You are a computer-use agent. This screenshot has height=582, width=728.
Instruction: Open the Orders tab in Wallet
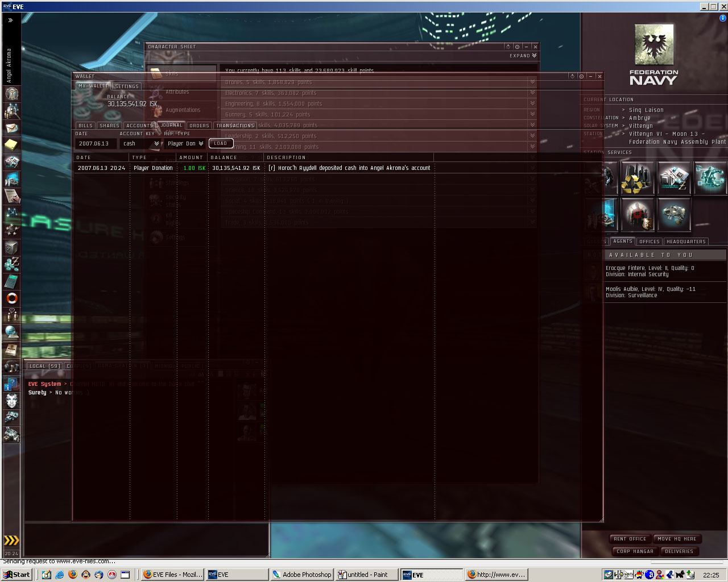[199, 126]
